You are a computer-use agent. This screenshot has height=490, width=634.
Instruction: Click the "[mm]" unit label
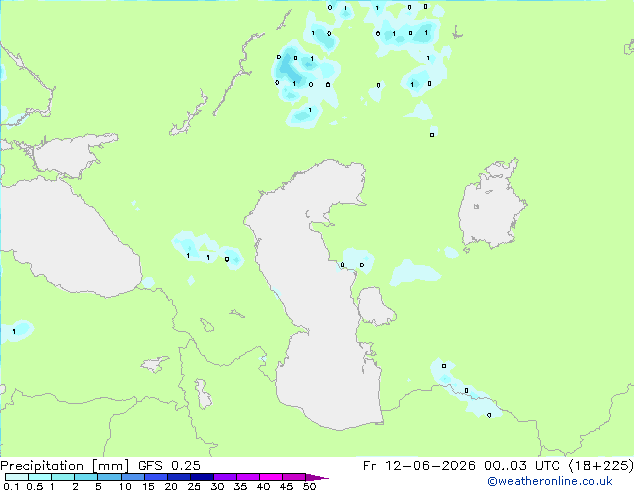pos(111,466)
